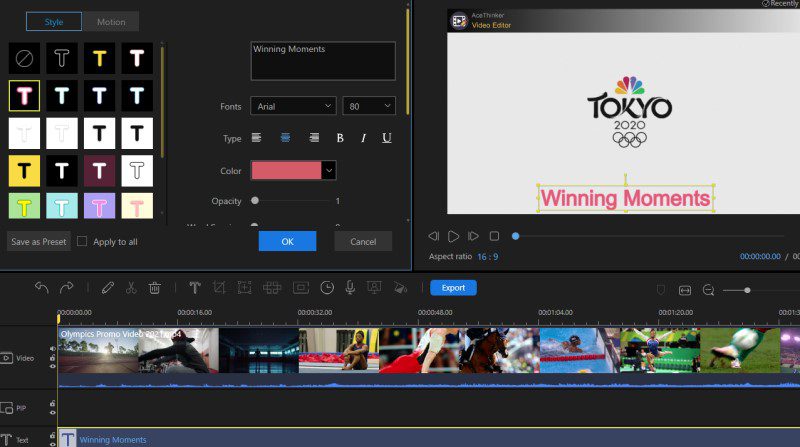Viewport: 800px width, 447px height.
Task: Select the Text tool in timeline toolbar
Action: (194, 288)
